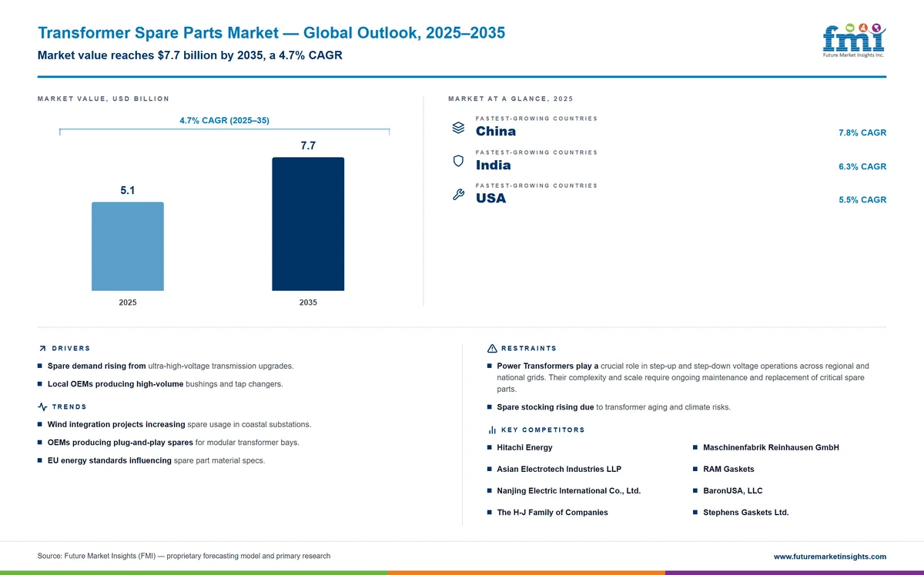Click the plug-and-play spares trend bullet
The image size is (924, 575).
(173, 443)
